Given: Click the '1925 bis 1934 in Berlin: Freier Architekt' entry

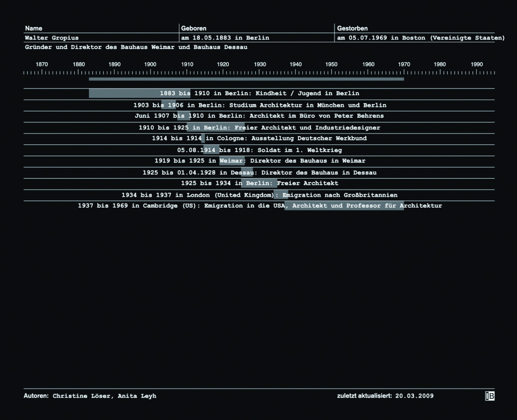Looking at the screenshot, I should click(x=260, y=183).
